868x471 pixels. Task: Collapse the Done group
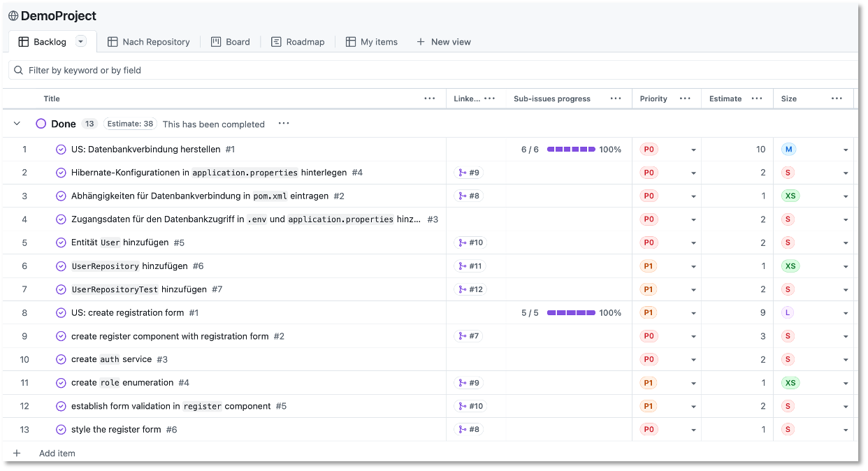point(17,124)
